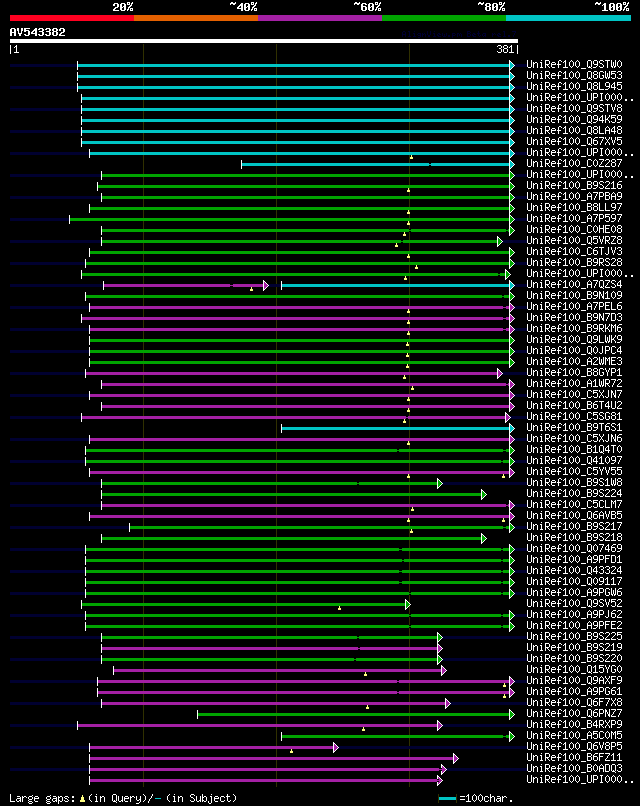Click hit label UniRef100_A7PEL6
Screen dimensions: 640x806
point(574,306)
